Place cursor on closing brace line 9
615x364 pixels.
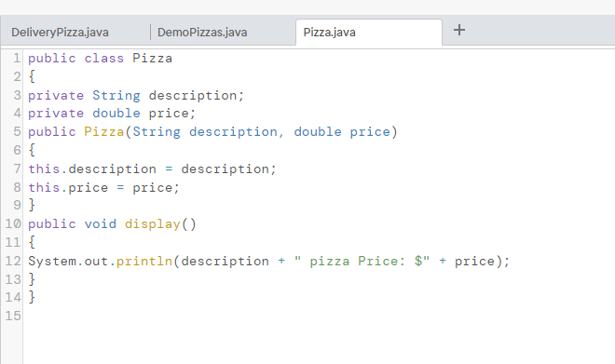point(32,206)
